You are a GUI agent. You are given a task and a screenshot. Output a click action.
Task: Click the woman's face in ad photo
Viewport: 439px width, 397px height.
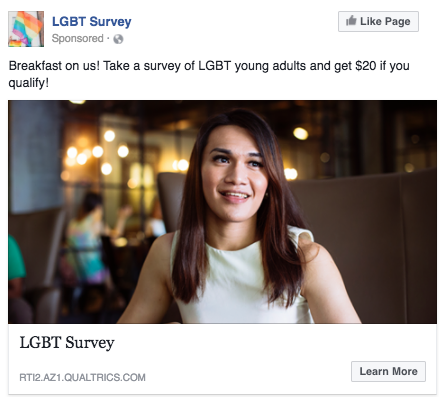tap(235, 173)
